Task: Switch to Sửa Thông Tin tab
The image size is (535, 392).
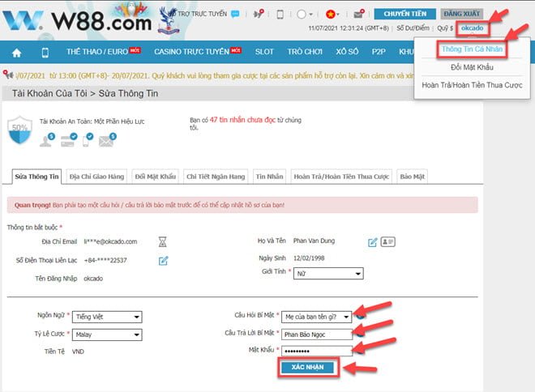Action: 36,177
